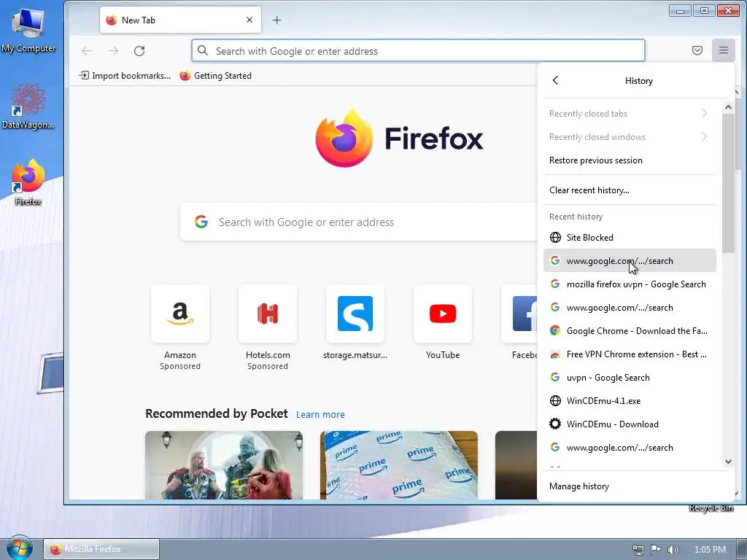Open the hamburger application menu
Image resolution: width=747 pixels, height=560 pixels.
(723, 50)
